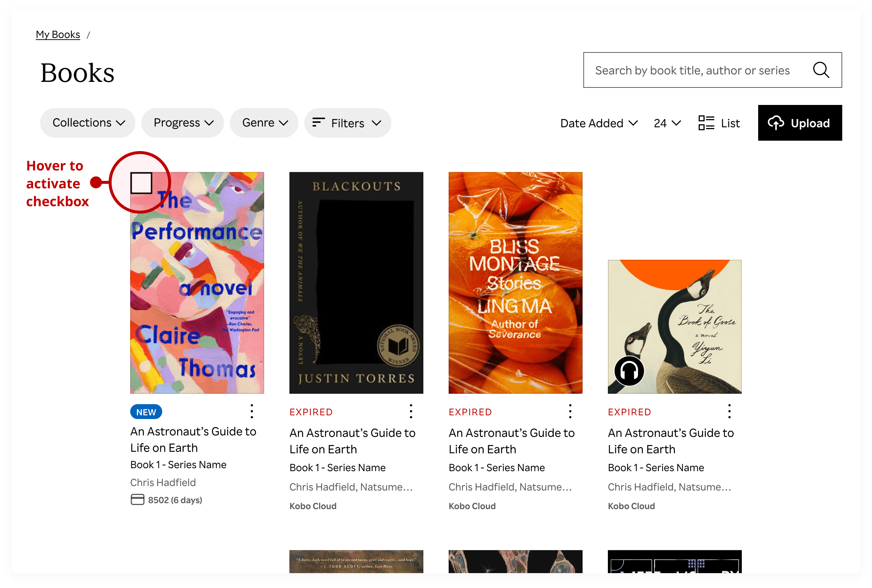The image size is (872, 588).
Task: Click the list view icon
Action: pyautogui.click(x=706, y=123)
